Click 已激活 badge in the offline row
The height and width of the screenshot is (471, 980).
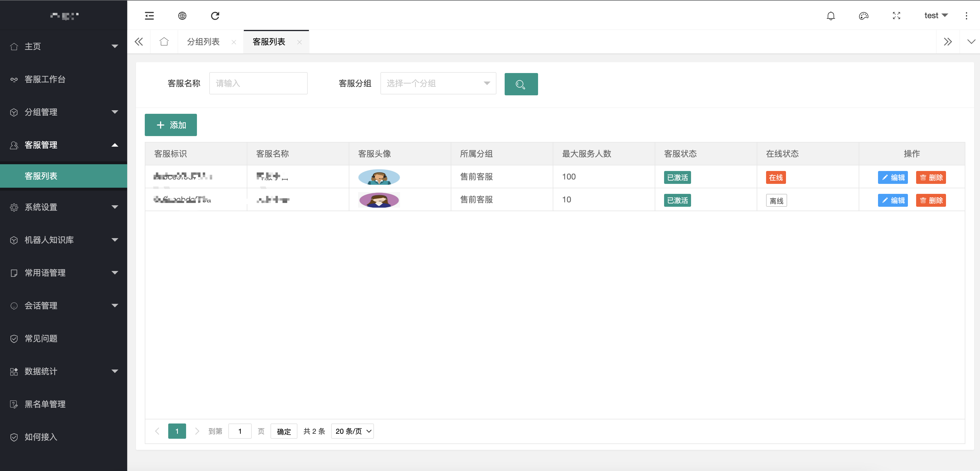pos(678,200)
